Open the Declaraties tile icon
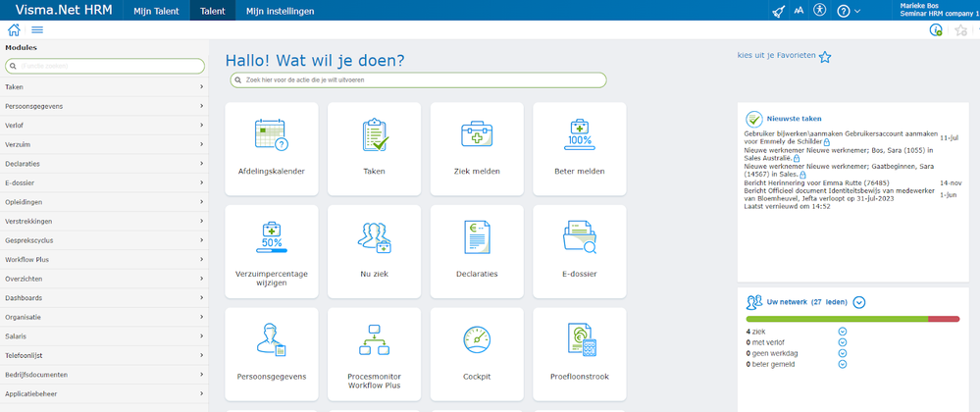 point(477,237)
